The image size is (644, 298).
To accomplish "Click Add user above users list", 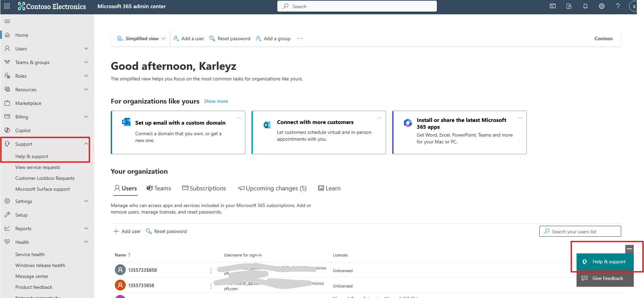I will click(x=127, y=231).
